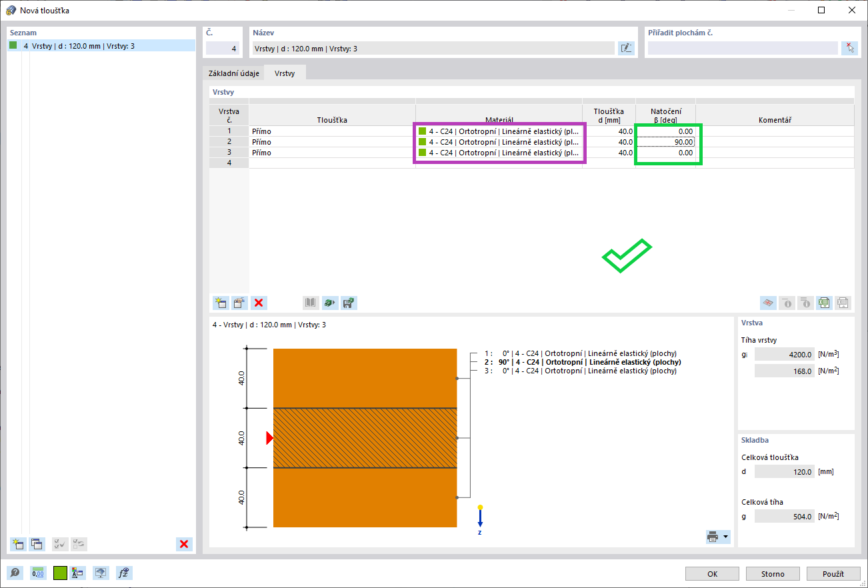Click the 40.0 thickness value in layer row 2
This screenshot has width=868, height=588.
(x=609, y=142)
